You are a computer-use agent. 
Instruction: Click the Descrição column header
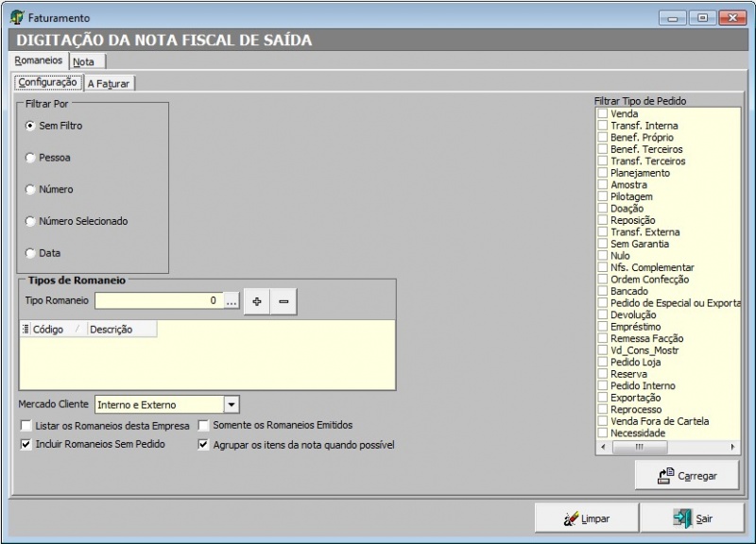[112, 330]
